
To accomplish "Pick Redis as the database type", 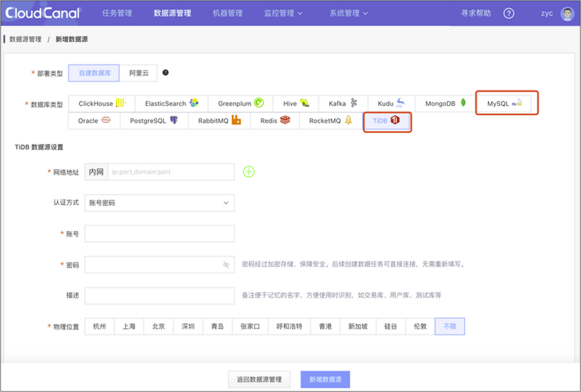I will (274, 121).
